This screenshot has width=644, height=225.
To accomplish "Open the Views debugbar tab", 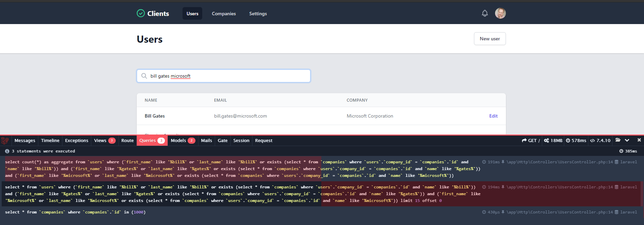I will [105, 141].
